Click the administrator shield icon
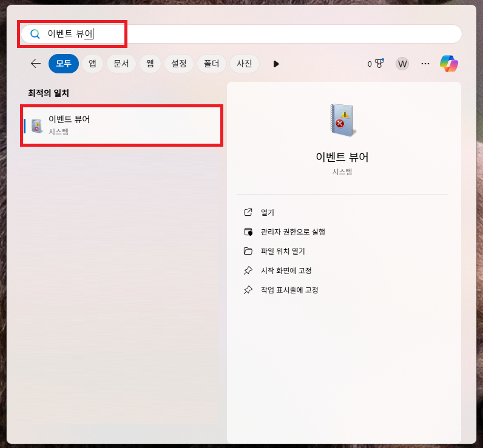The height and width of the screenshot is (448, 483). [x=248, y=232]
